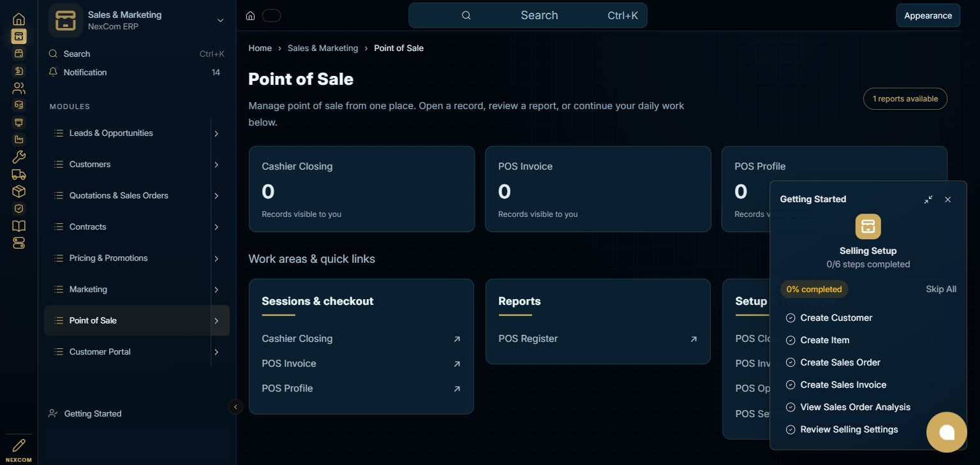Expand the Point of Sale chevron
The height and width of the screenshot is (465, 980).
click(216, 321)
